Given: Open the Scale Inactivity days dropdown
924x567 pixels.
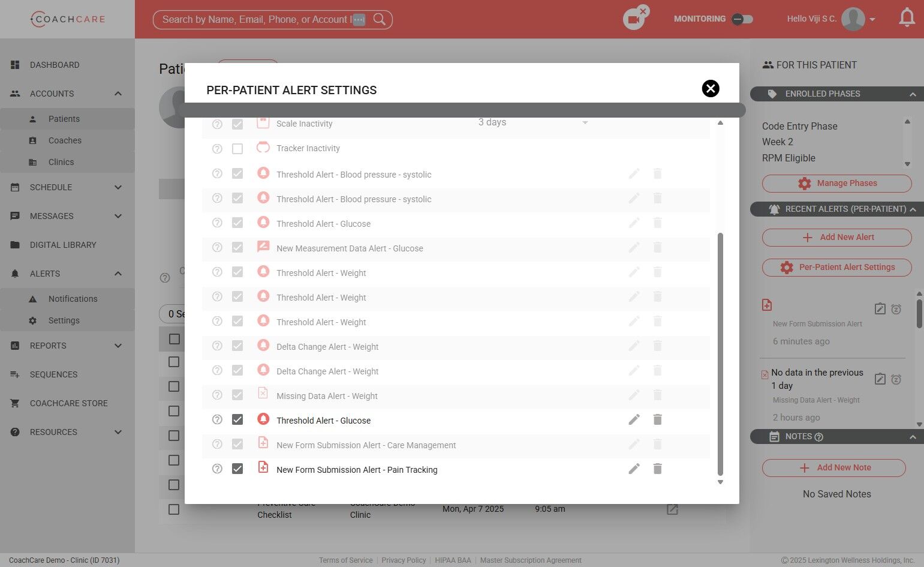Looking at the screenshot, I should pos(533,122).
